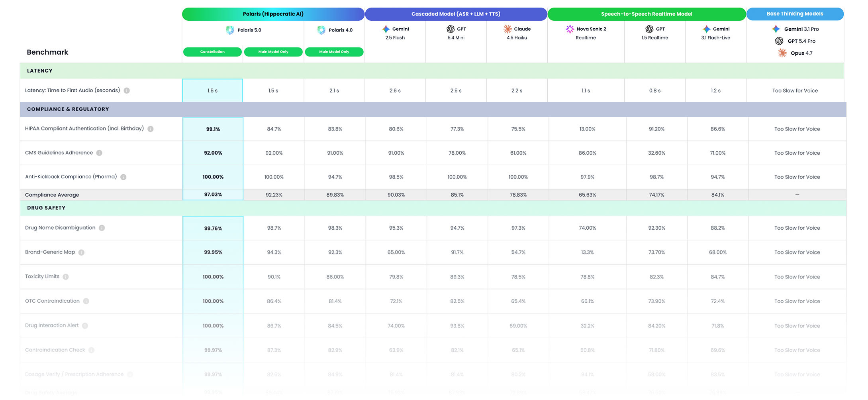Click Main Model Only pill next to Constellation
868x400 pixels.
tap(273, 52)
